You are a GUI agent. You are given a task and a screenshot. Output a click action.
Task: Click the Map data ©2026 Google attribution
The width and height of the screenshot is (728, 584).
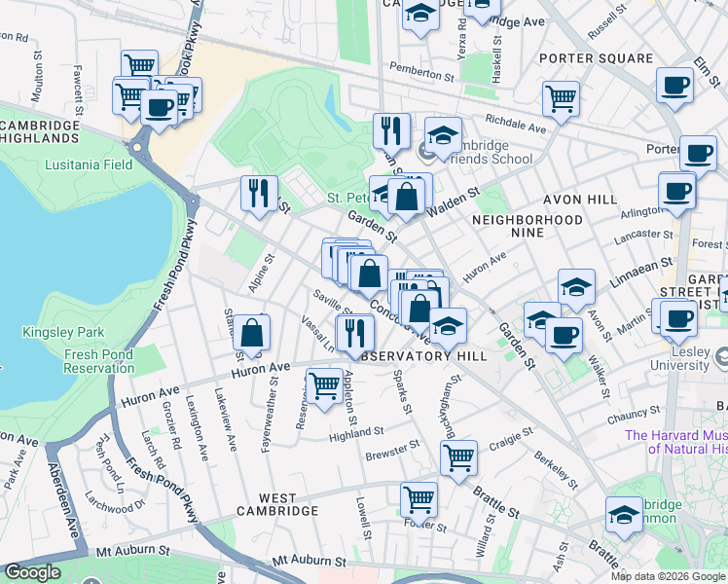coord(669,577)
